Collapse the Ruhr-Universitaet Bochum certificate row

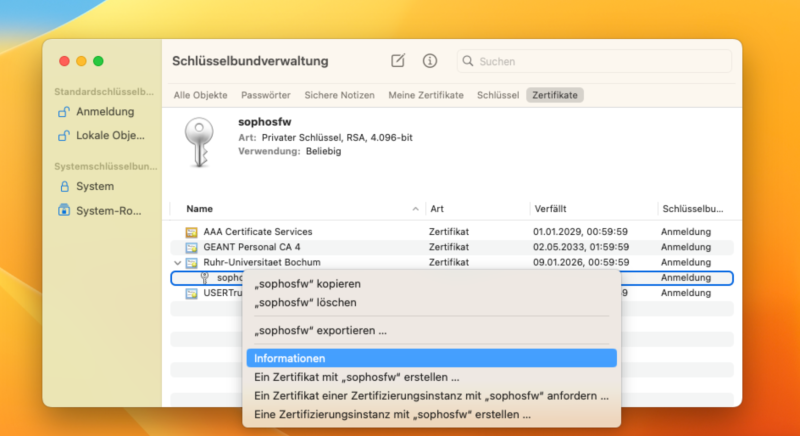[x=177, y=263]
